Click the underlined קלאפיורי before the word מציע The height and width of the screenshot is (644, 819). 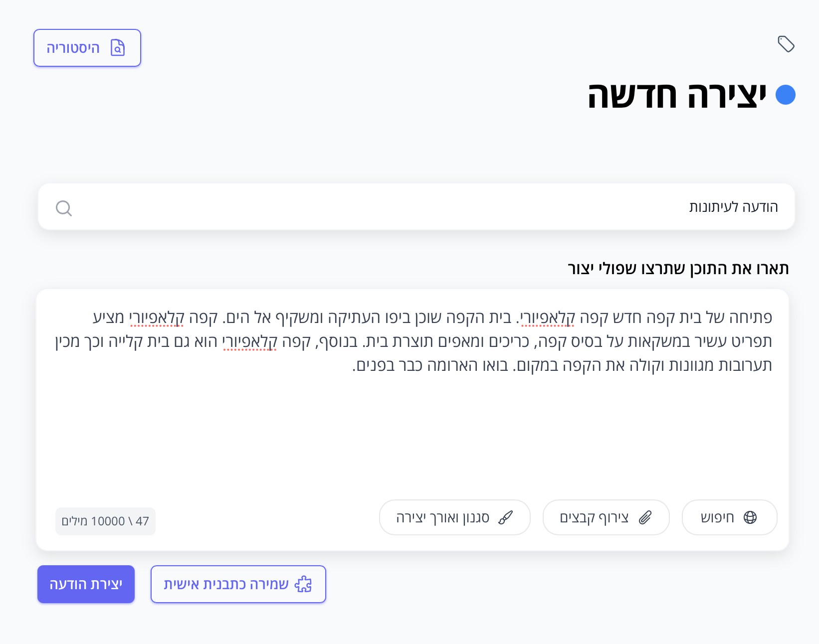(x=157, y=318)
